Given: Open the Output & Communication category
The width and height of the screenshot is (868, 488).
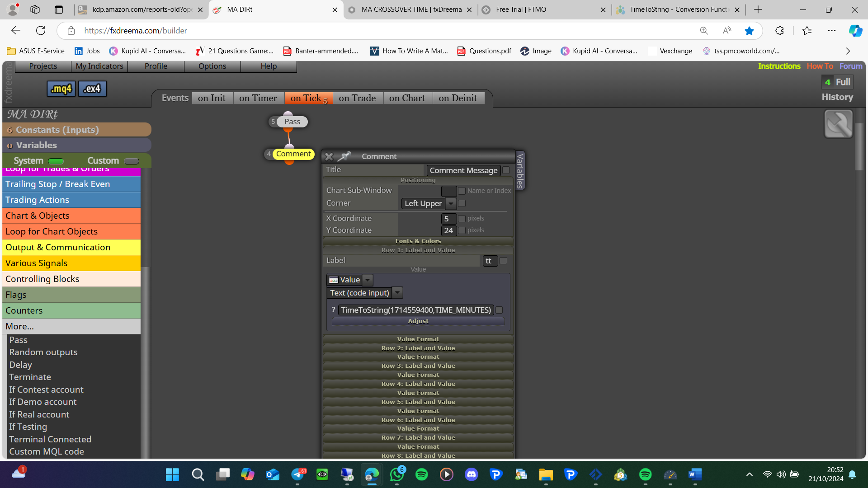Looking at the screenshot, I should coord(71,247).
